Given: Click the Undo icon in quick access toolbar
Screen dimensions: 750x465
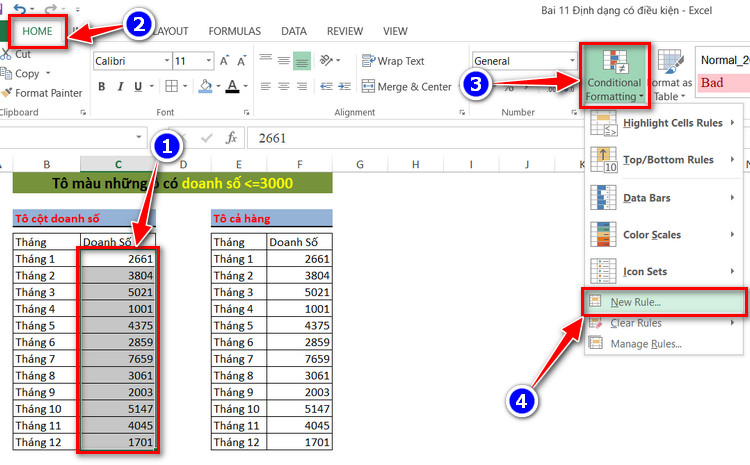Looking at the screenshot, I should (x=20, y=8).
